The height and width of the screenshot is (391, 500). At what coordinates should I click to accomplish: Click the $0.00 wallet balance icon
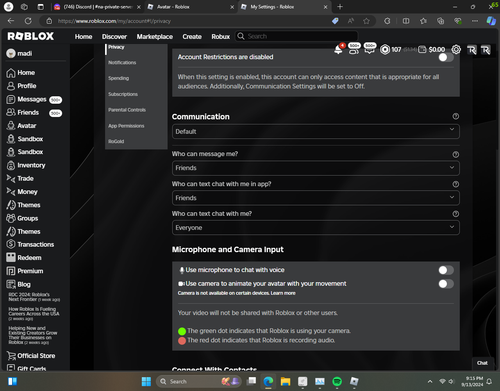[x=422, y=50]
